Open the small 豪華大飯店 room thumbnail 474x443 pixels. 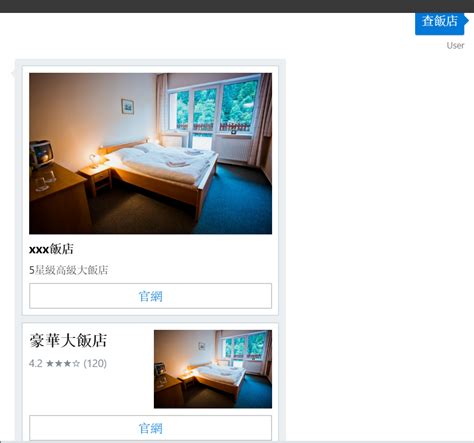point(213,369)
